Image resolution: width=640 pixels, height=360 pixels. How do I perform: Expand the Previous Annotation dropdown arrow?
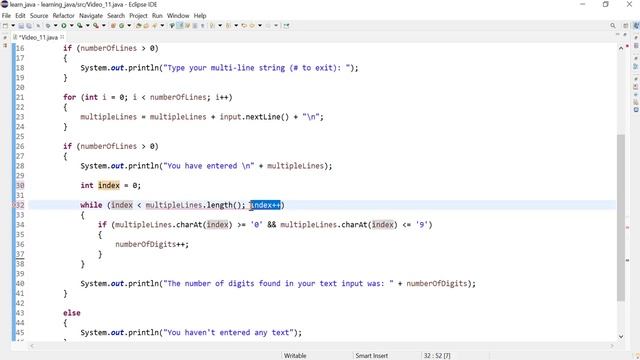[x=236, y=25]
